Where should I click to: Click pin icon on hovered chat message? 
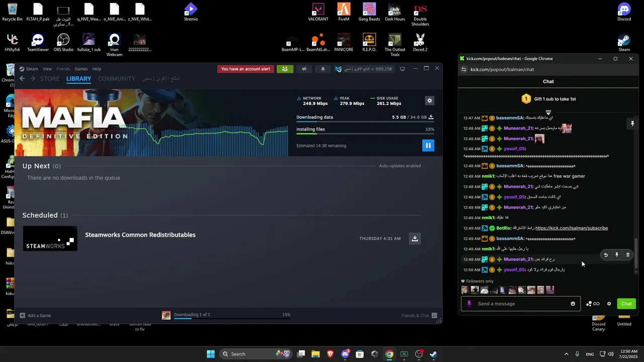pos(617,255)
